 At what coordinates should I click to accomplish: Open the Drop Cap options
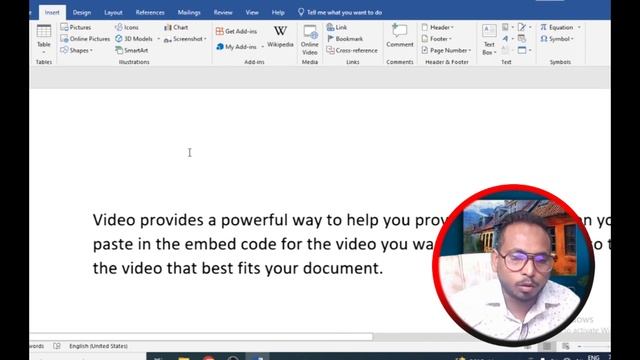(x=505, y=50)
